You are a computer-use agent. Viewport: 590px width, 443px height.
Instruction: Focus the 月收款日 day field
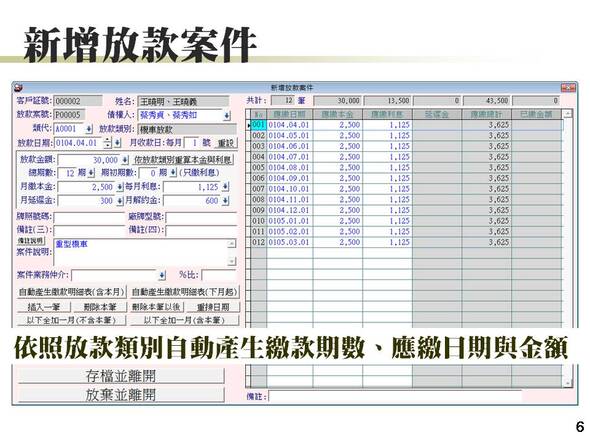click(191, 143)
